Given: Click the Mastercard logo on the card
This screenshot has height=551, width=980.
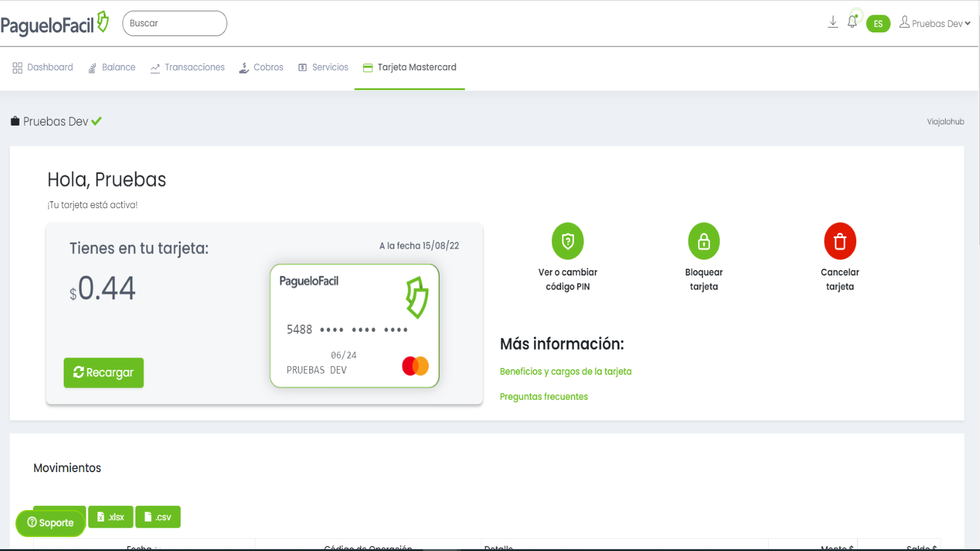Looking at the screenshot, I should pyautogui.click(x=415, y=366).
